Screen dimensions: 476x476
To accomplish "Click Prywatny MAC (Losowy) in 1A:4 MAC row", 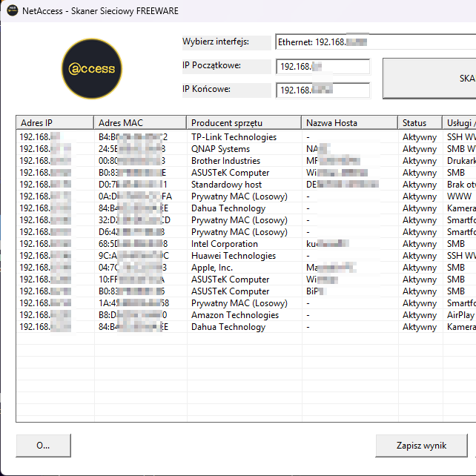I will 239,303.
